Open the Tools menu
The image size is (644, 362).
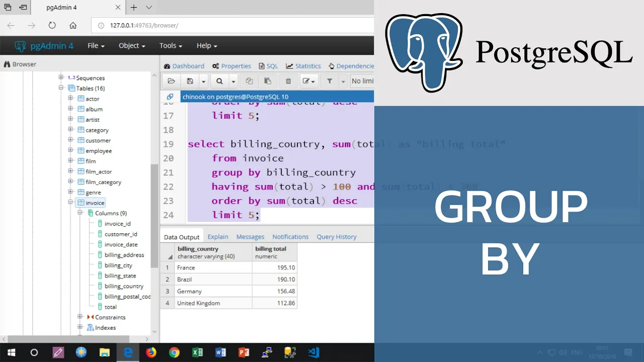point(171,45)
